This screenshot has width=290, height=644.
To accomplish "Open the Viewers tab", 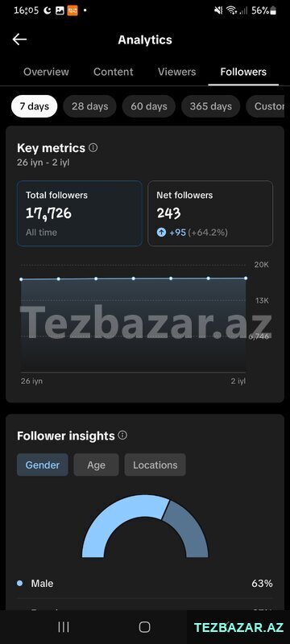I will coord(176,72).
